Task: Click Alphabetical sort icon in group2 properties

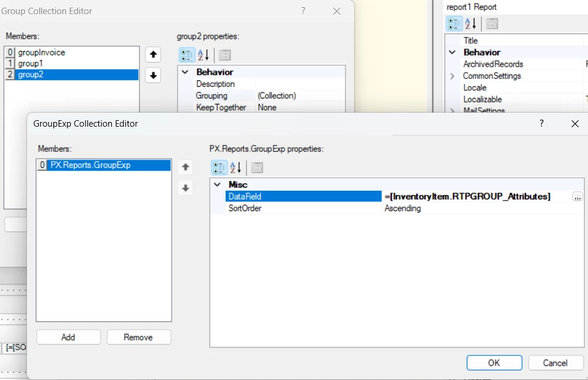Action: (203, 55)
